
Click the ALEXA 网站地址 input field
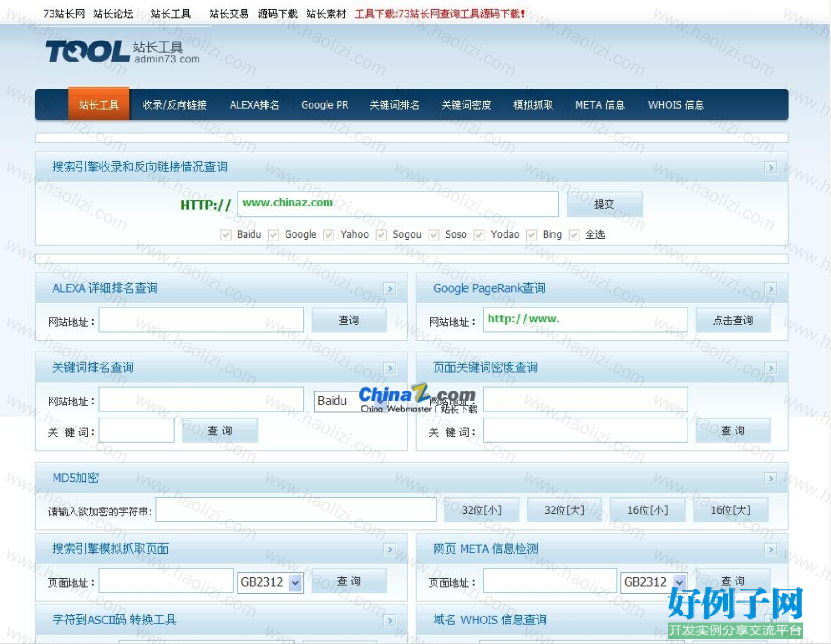[x=201, y=320]
